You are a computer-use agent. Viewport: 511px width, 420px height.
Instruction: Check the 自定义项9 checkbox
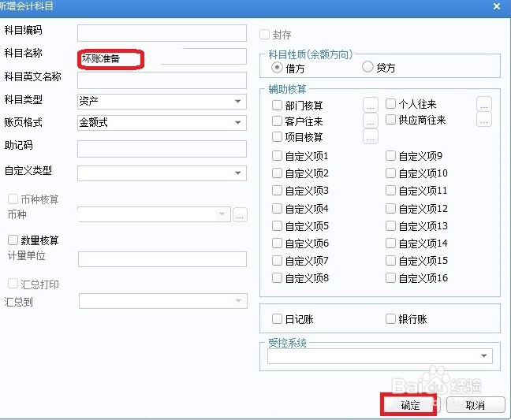(x=390, y=155)
